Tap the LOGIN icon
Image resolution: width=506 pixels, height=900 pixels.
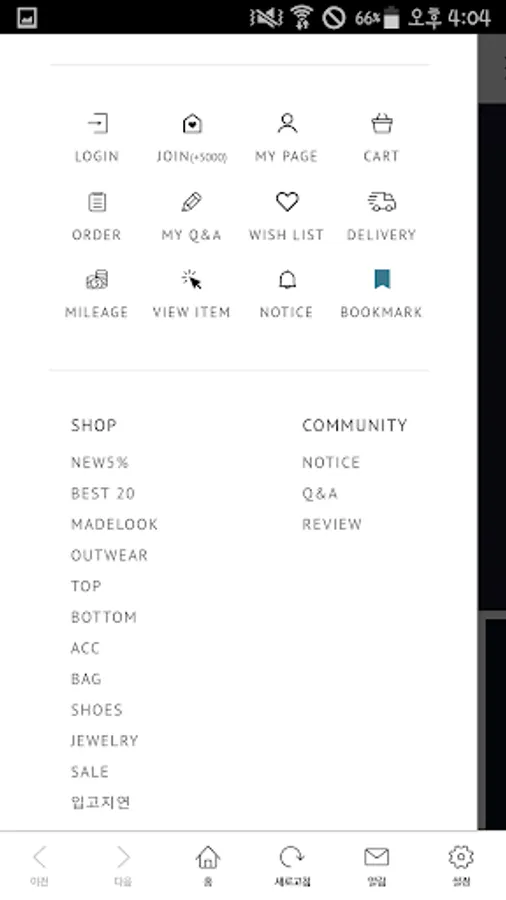[98, 123]
